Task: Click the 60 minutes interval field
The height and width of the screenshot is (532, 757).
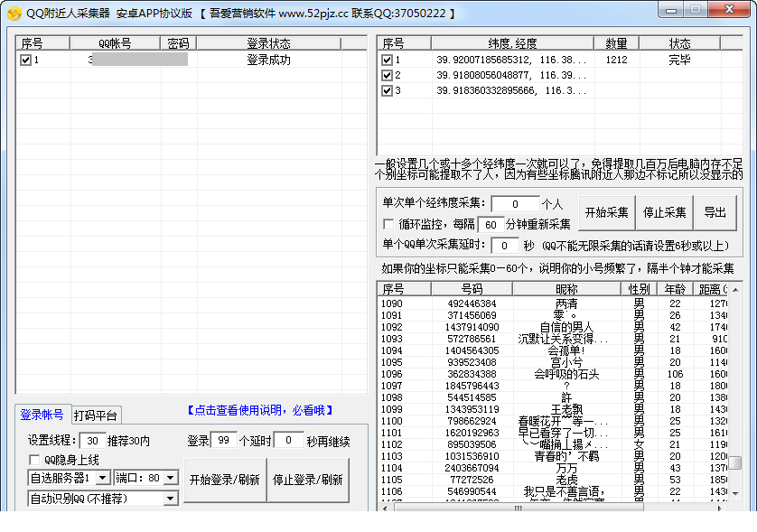Action: (x=491, y=225)
